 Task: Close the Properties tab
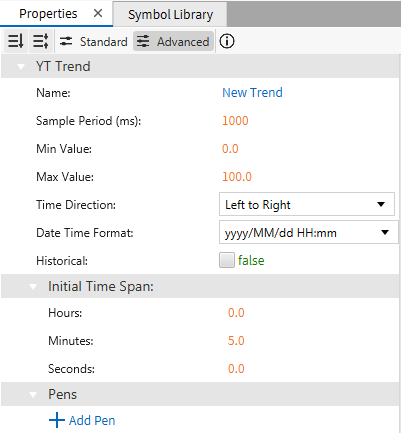coord(98,13)
